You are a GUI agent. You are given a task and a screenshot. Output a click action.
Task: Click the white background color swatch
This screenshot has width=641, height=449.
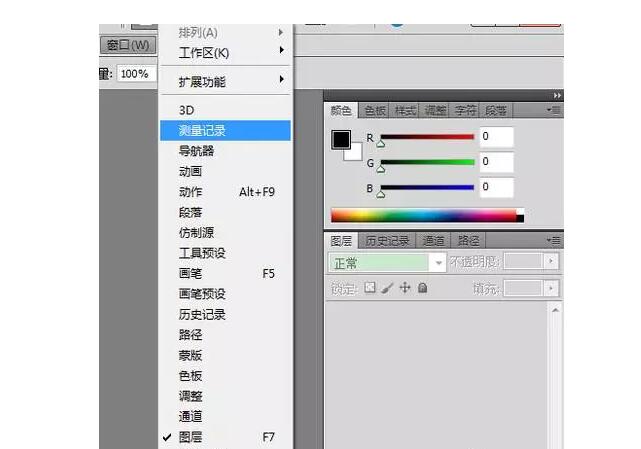click(355, 153)
